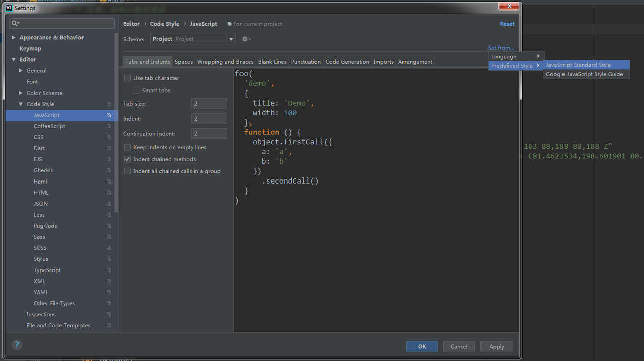Click the project-level icon beside Haml row
Screen dimensions: 644x361
coord(109,182)
